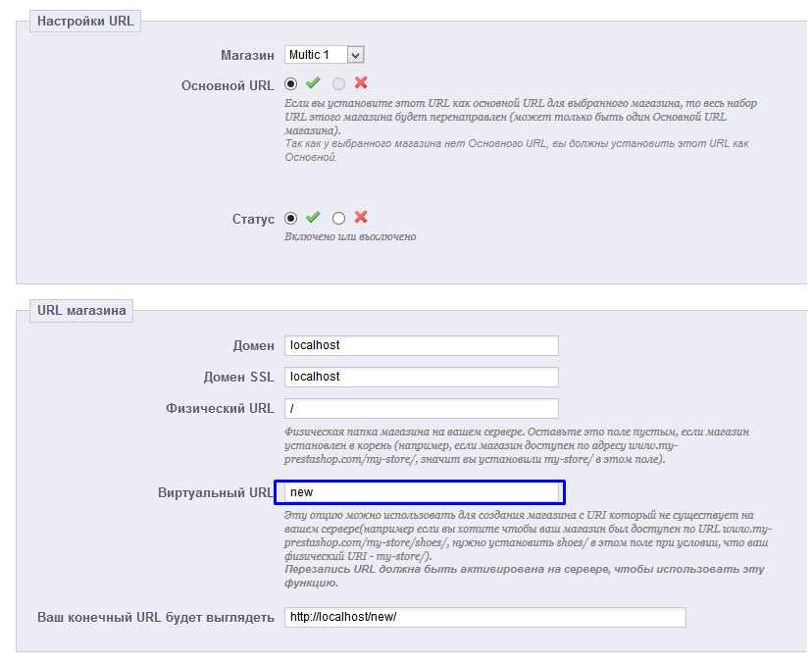
Task: Select the enabled radio for Основной URL
Action: click(x=291, y=84)
